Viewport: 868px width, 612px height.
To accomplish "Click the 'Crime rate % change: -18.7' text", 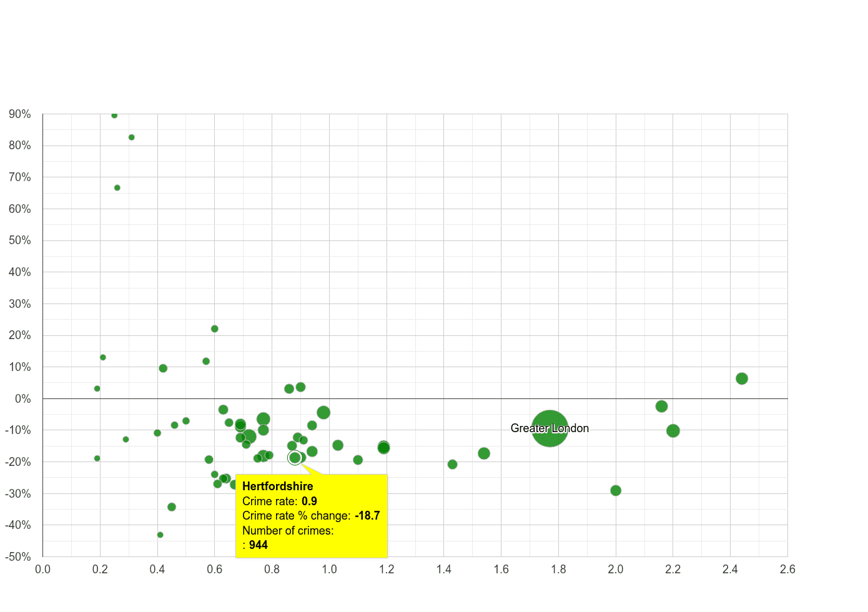I will (x=311, y=516).
